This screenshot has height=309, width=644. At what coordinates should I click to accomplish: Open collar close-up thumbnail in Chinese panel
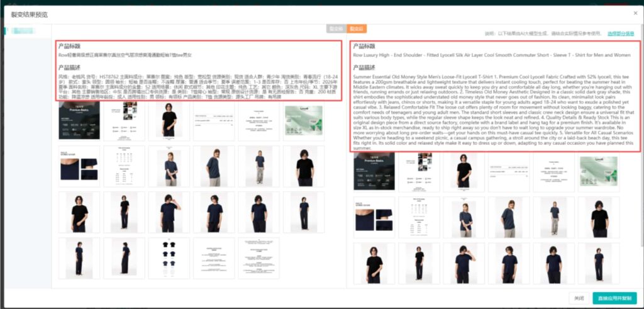[79, 166]
